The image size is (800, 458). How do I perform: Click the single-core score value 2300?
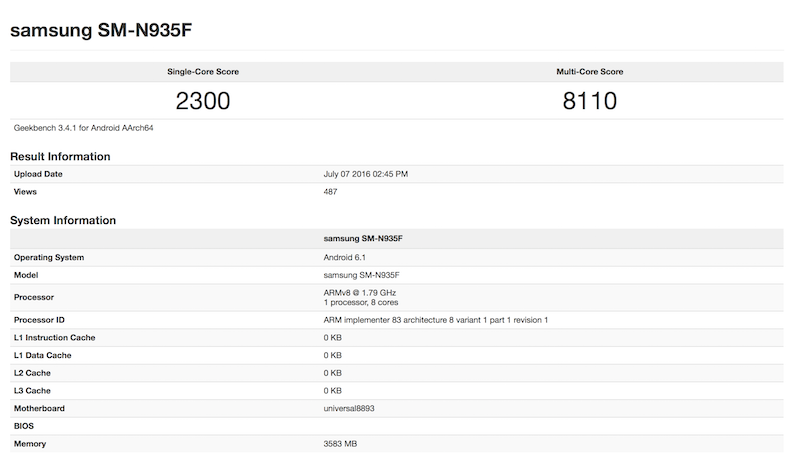[x=202, y=101]
